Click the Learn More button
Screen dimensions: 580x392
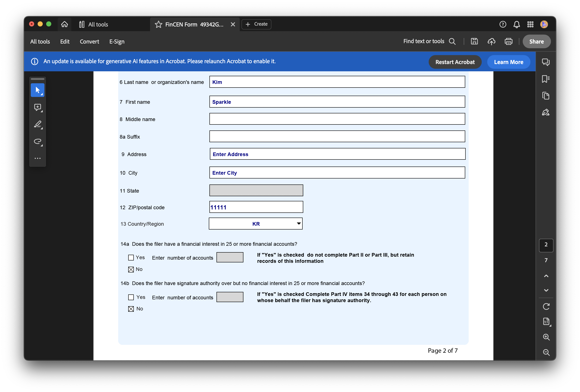pyautogui.click(x=508, y=62)
